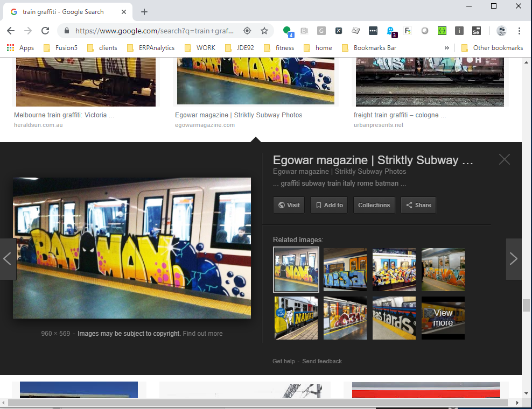
Task: Open the Fs extension icon
Action: 408,31
